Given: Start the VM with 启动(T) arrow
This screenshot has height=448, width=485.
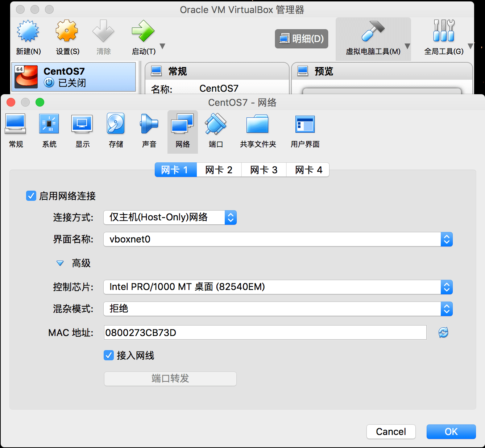Looking at the screenshot, I should (143, 32).
